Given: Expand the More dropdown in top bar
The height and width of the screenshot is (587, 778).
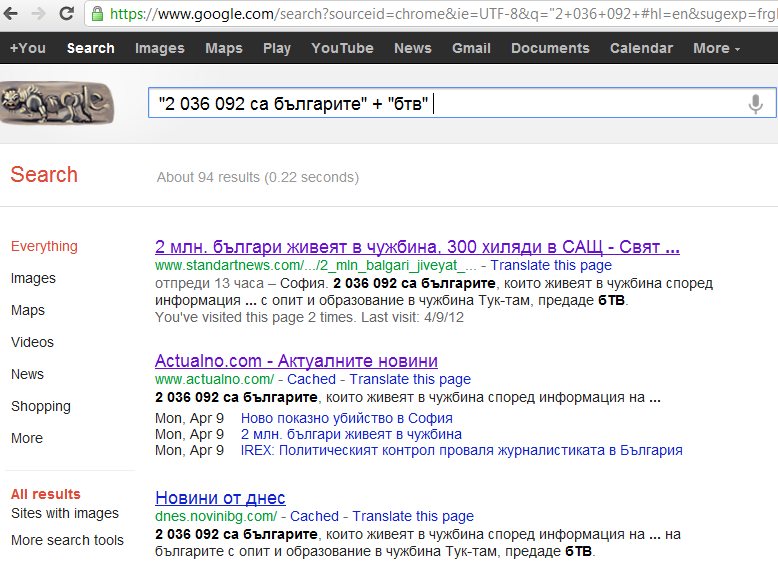Looking at the screenshot, I should (x=716, y=48).
